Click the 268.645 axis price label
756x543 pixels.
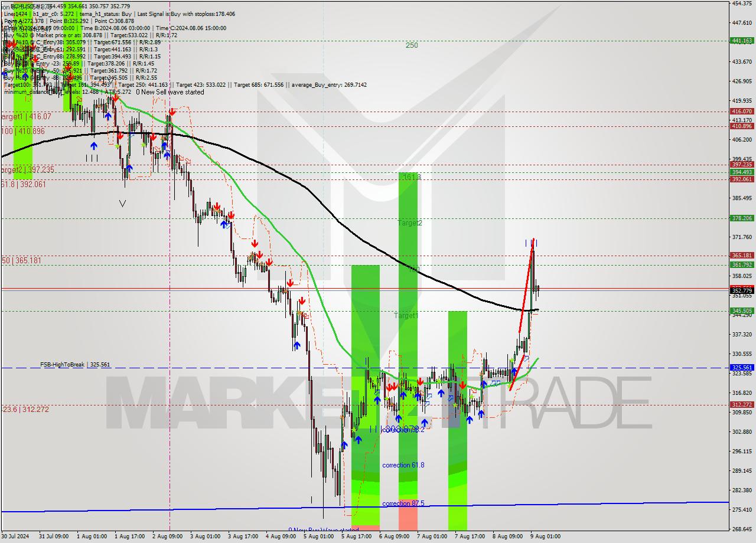pos(742,529)
